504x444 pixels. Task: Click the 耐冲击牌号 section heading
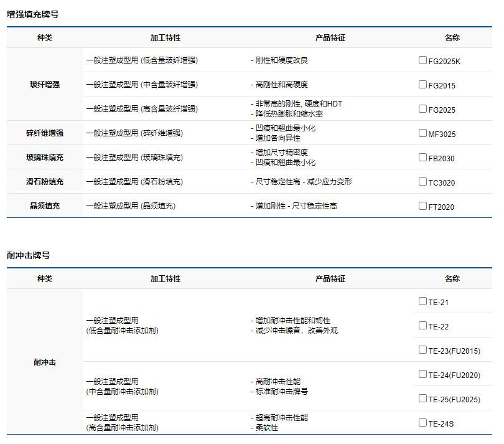pos(28,255)
